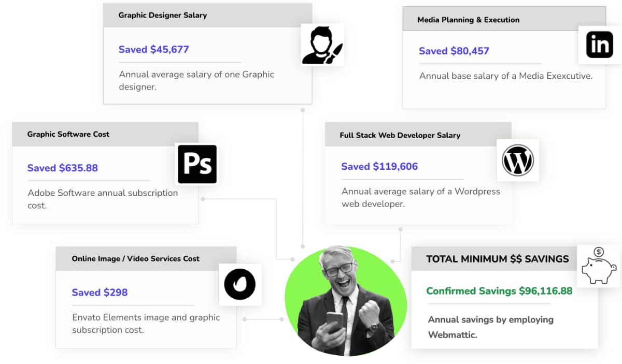Click the piggy bank savings icon
622x364 pixels.
coord(599,266)
